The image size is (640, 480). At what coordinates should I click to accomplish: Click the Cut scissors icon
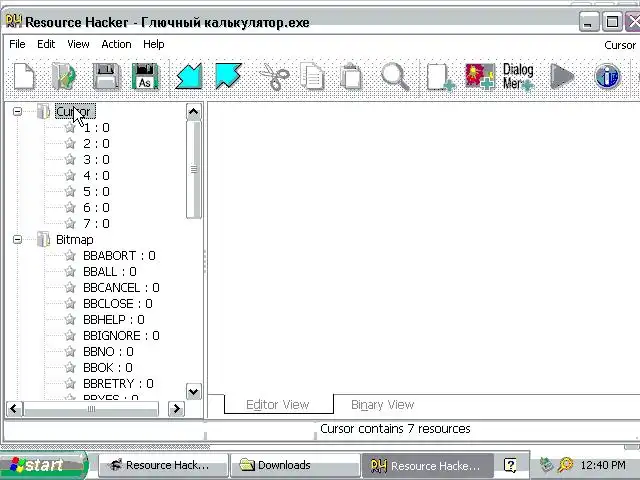[x=274, y=77]
